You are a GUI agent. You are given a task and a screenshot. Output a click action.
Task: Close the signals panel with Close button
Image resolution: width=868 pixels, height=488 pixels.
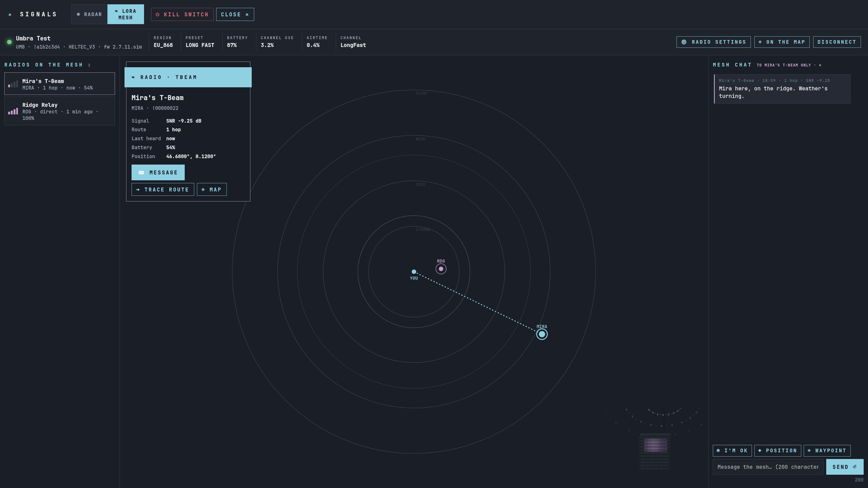coord(235,15)
